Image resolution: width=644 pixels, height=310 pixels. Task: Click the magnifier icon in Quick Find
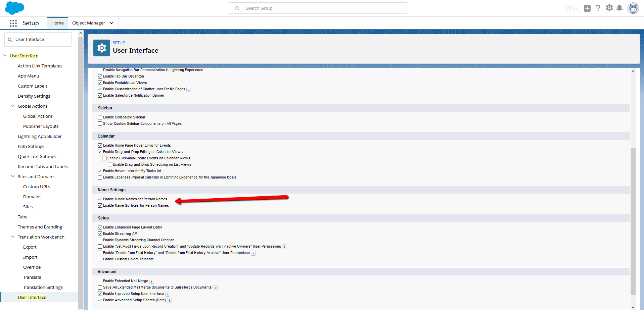click(x=10, y=40)
